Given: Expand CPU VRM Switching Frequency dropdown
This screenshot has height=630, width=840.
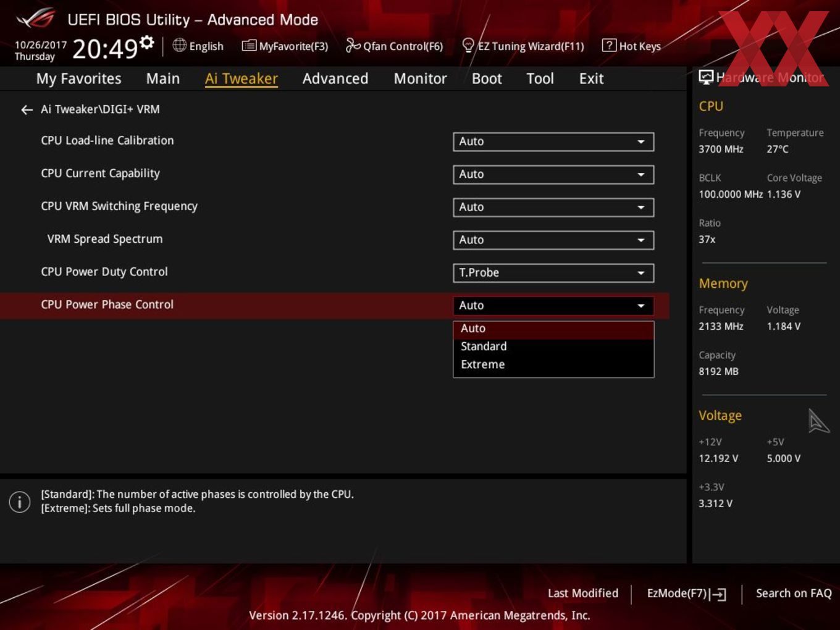Looking at the screenshot, I should [x=553, y=207].
